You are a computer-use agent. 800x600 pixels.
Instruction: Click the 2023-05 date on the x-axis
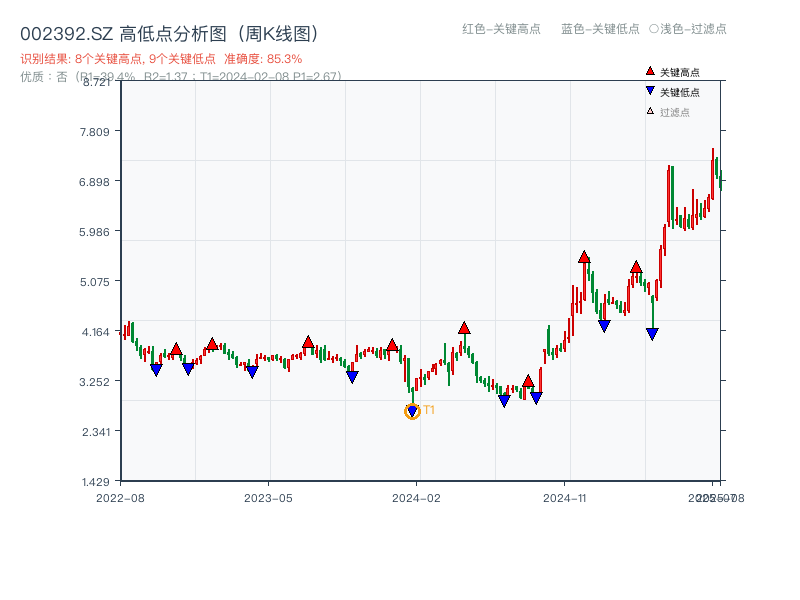[x=268, y=497]
